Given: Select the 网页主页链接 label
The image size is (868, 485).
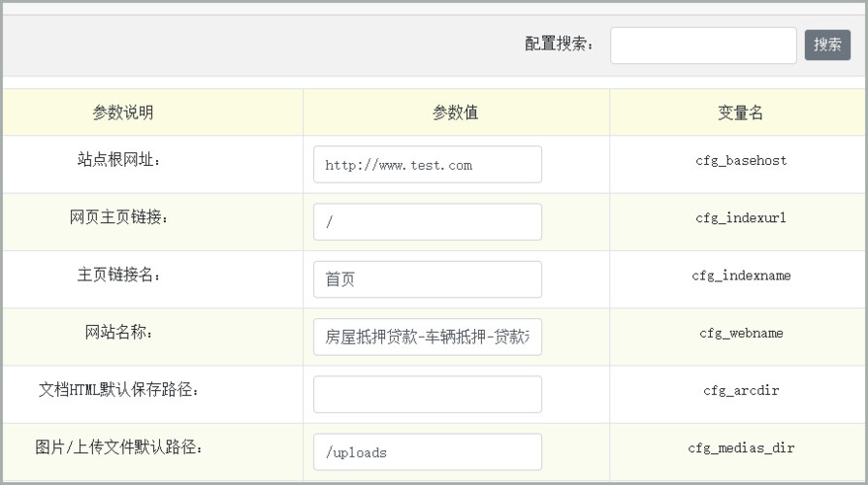Looking at the screenshot, I should pos(119,217).
